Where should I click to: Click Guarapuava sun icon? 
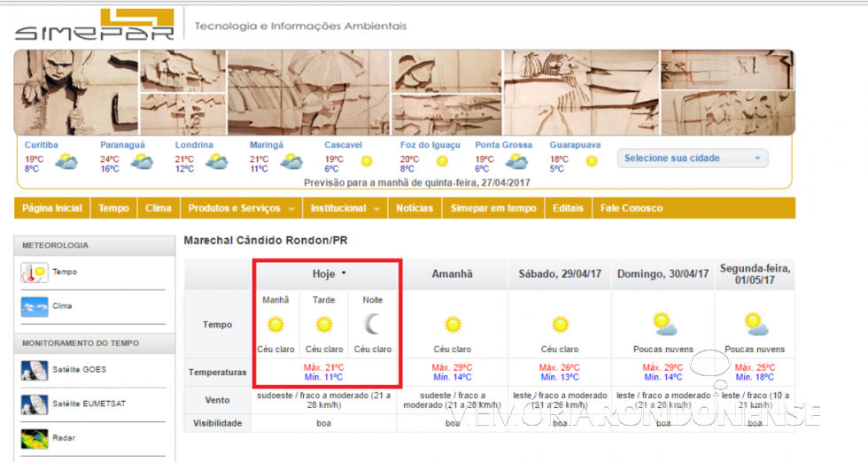tap(592, 162)
